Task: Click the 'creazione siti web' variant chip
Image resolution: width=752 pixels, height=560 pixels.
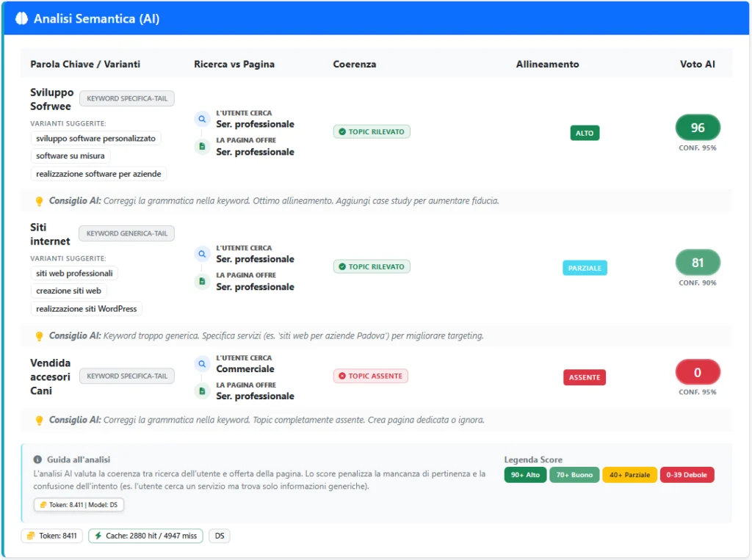Action: (x=68, y=291)
